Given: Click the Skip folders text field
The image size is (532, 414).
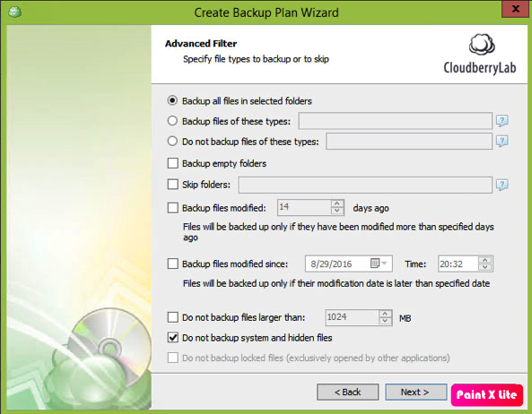Looking at the screenshot, I should tap(365, 185).
